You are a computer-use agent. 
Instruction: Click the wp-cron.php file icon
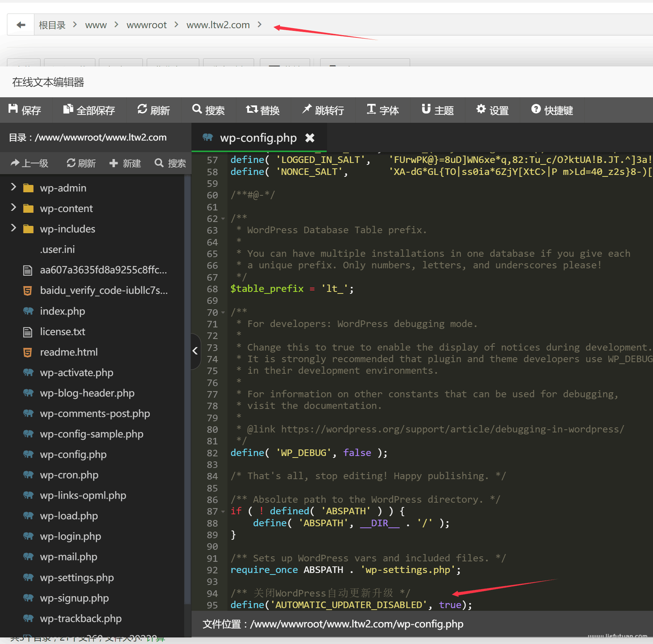click(x=28, y=475)
